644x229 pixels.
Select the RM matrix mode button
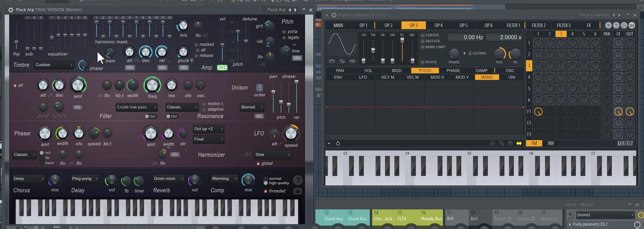click(551, 143)
